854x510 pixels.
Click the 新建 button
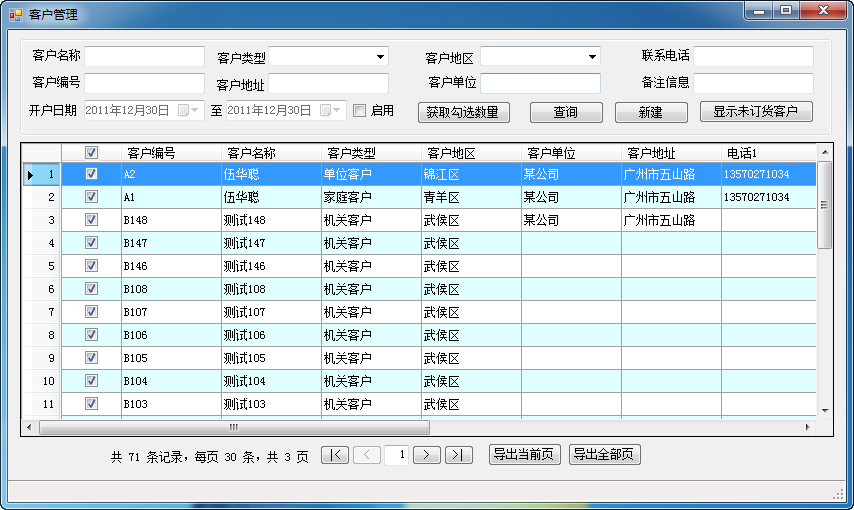click(x=651, y=112)
